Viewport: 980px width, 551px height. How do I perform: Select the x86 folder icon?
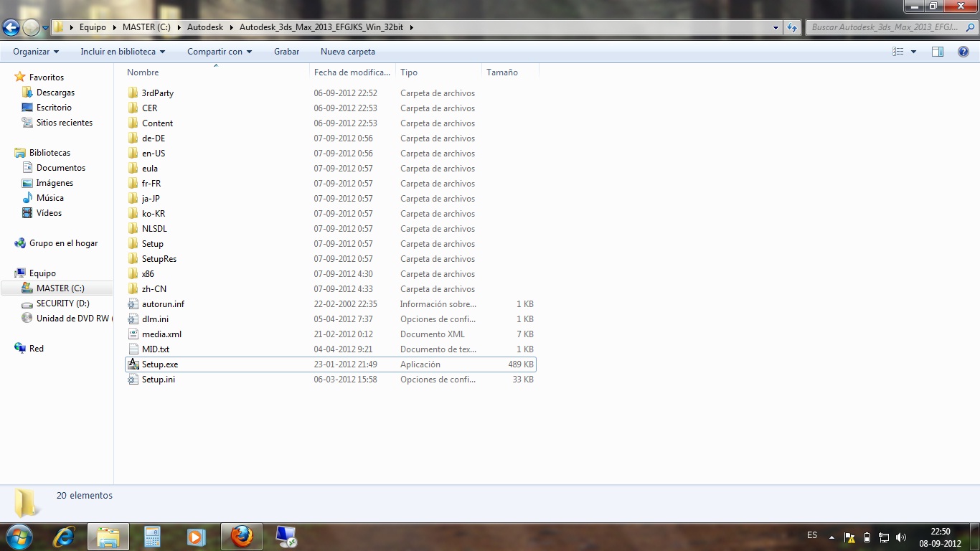click(x=133, y=274)
